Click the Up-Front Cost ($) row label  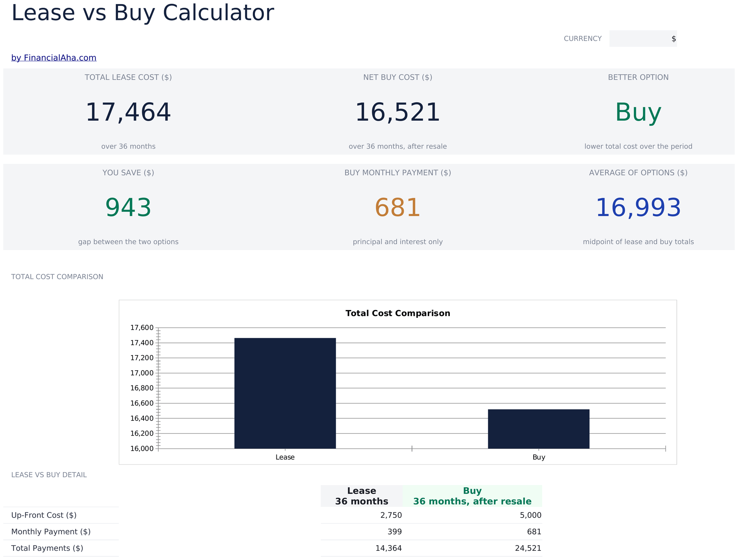pyautogui.click(x=44, y=515)
